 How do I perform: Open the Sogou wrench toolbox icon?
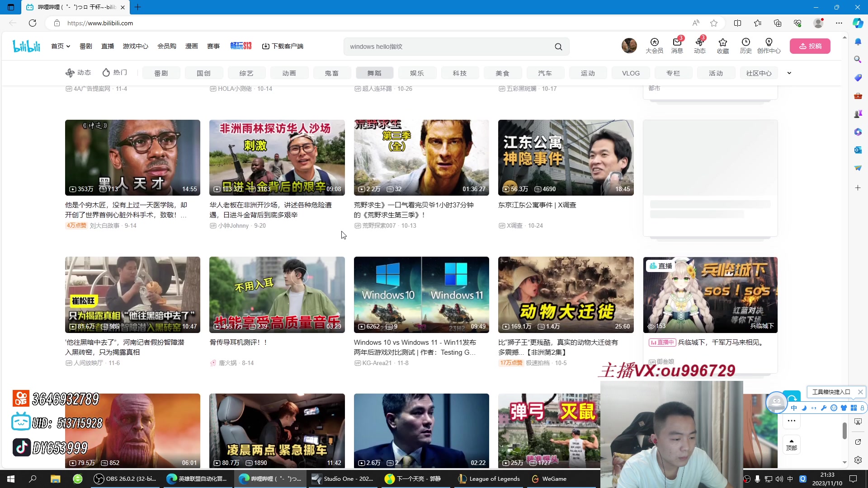pyautogui.click(x=824, y=408)
